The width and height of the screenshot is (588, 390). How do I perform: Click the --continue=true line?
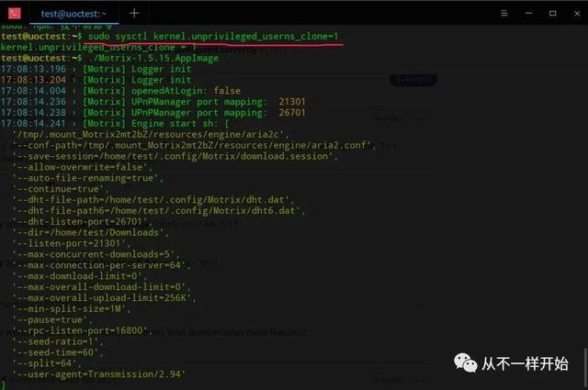click(61, 188)
